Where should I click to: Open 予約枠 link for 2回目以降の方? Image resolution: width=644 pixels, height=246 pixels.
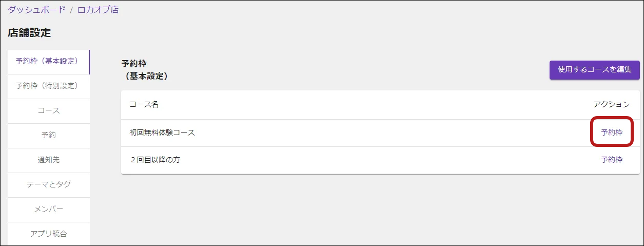tap(612, 160)
